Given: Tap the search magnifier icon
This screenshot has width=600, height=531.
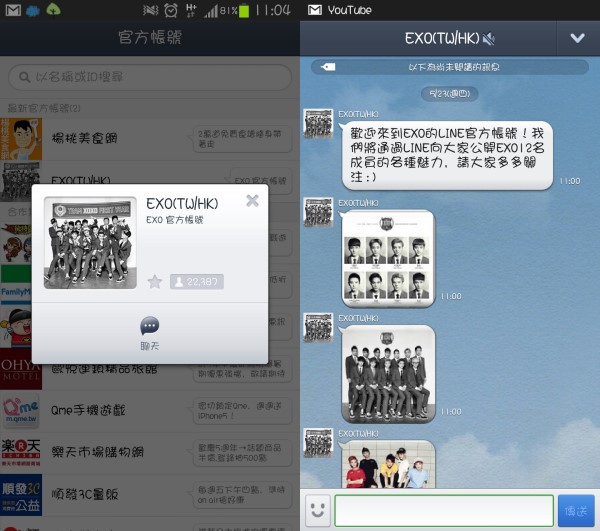Looking at the screenshot, I should click(24, 77).
